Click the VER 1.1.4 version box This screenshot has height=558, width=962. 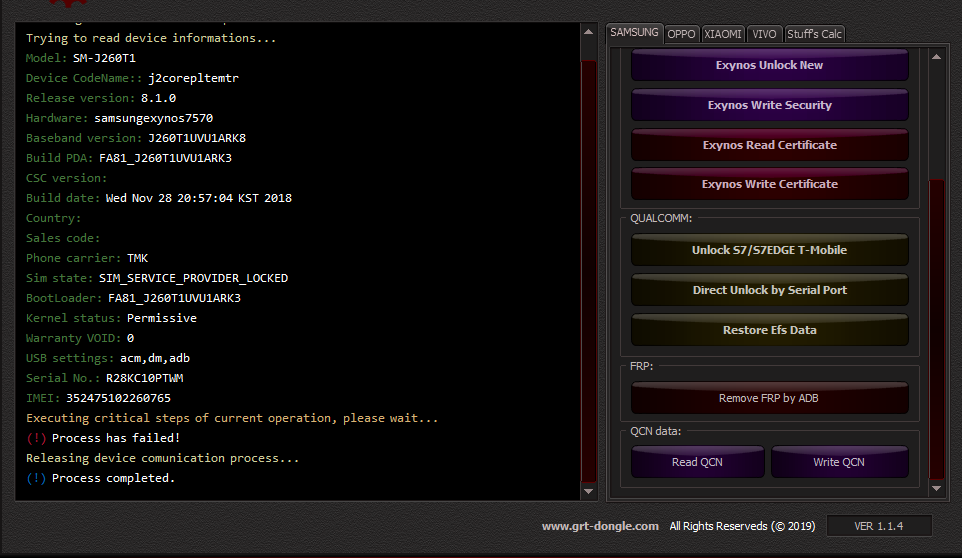[x=879, y=526]
